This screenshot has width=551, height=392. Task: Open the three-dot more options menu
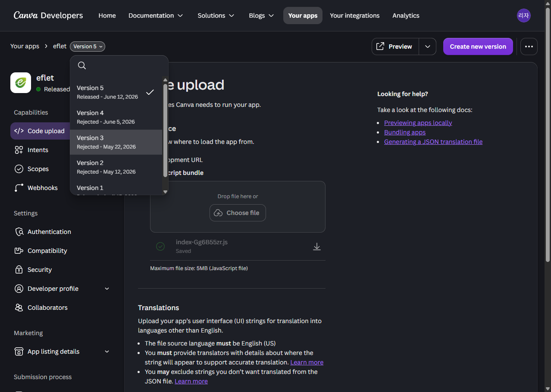529,47
